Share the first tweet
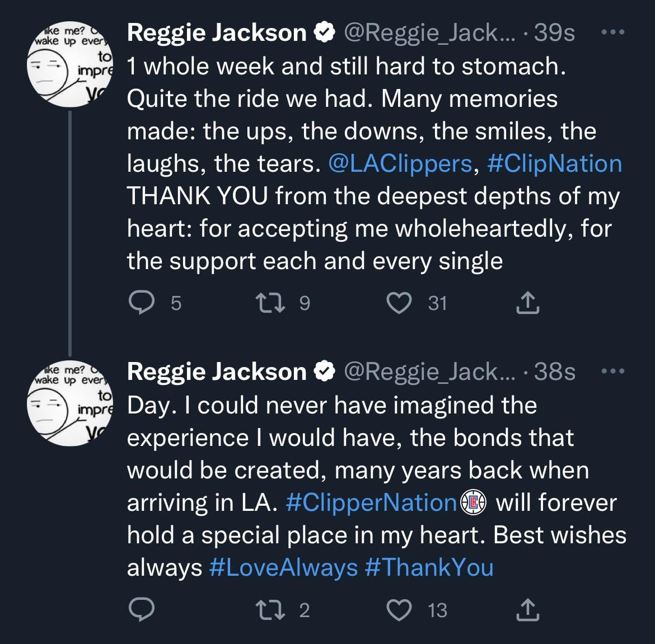Viewport: 655px width, 644px height. coord(526,303)
